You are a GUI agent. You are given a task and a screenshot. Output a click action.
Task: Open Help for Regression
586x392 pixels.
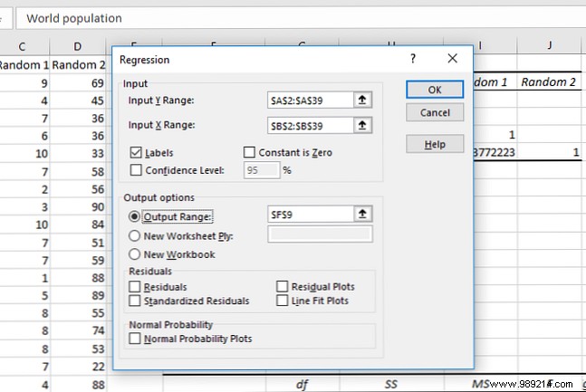(x=435, y=144)
